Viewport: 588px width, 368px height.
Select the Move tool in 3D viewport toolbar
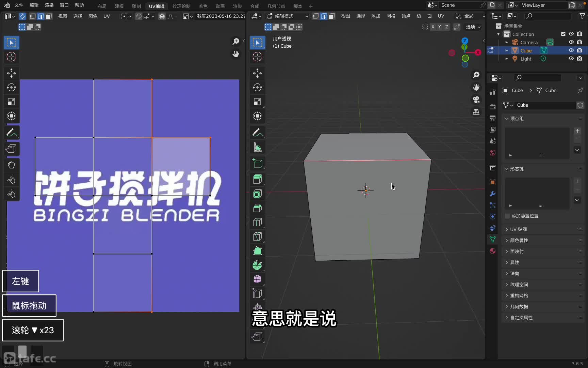coord(258,73)
